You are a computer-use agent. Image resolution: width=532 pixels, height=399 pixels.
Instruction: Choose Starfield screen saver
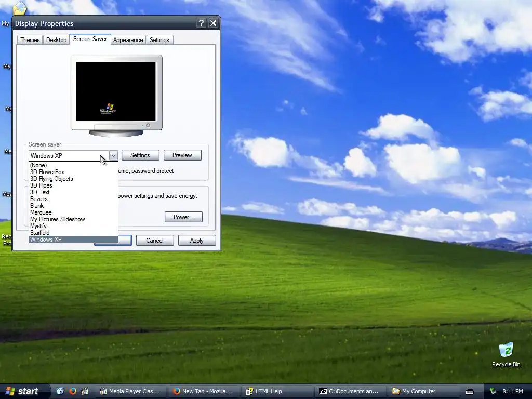(x=73, y=233)
